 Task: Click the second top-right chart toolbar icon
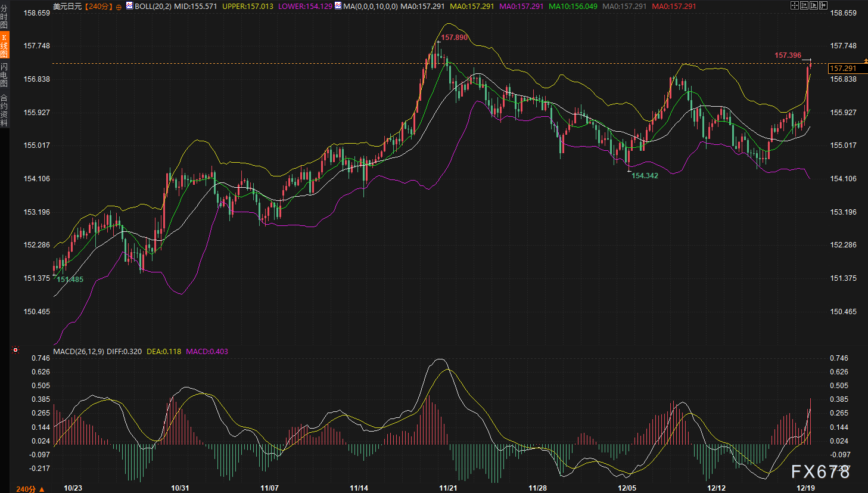point(804,5)
